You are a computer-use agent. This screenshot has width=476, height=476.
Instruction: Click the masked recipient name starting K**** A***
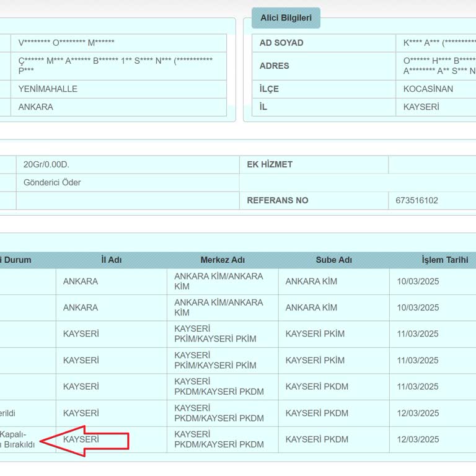439,43
